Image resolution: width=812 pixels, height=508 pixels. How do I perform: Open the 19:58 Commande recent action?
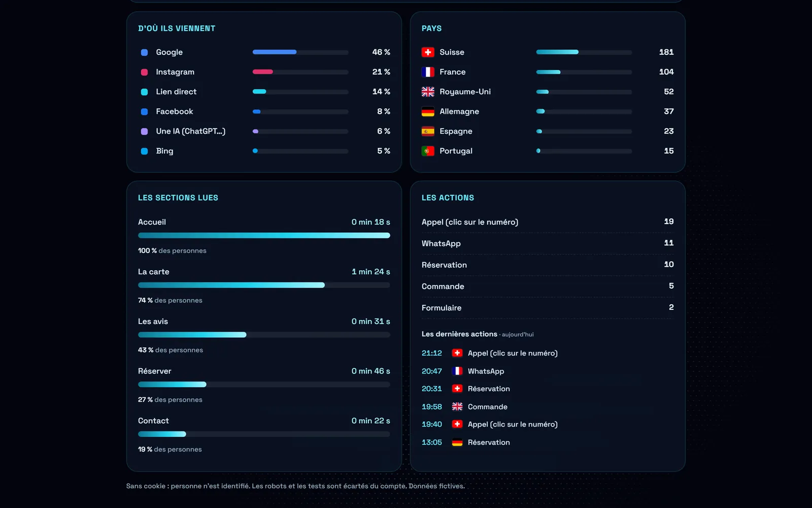(464, 407)
